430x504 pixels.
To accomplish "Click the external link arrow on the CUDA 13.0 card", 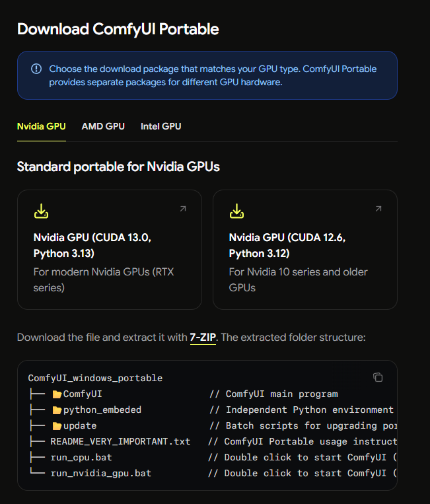I will (183, 209).
